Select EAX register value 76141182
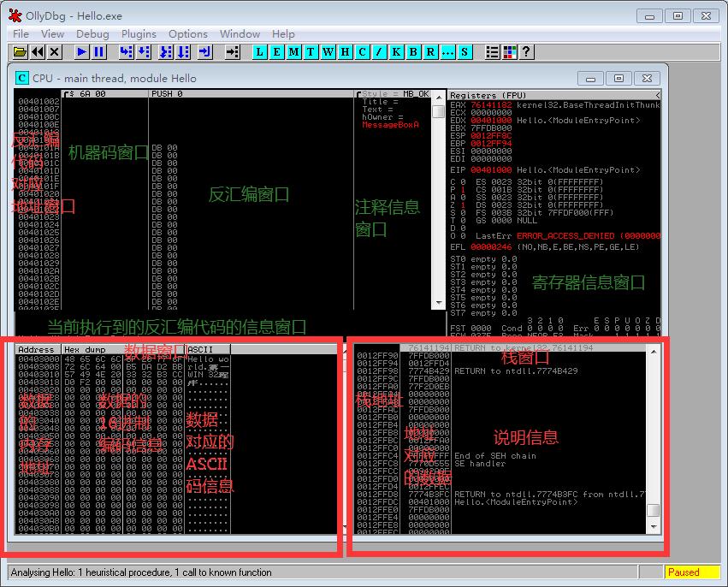 [x=491, y=105]
